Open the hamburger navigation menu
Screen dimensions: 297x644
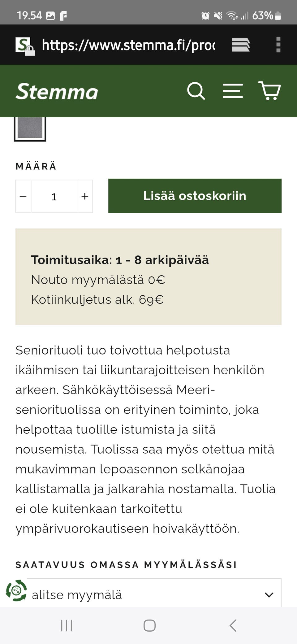coord(233,91)
